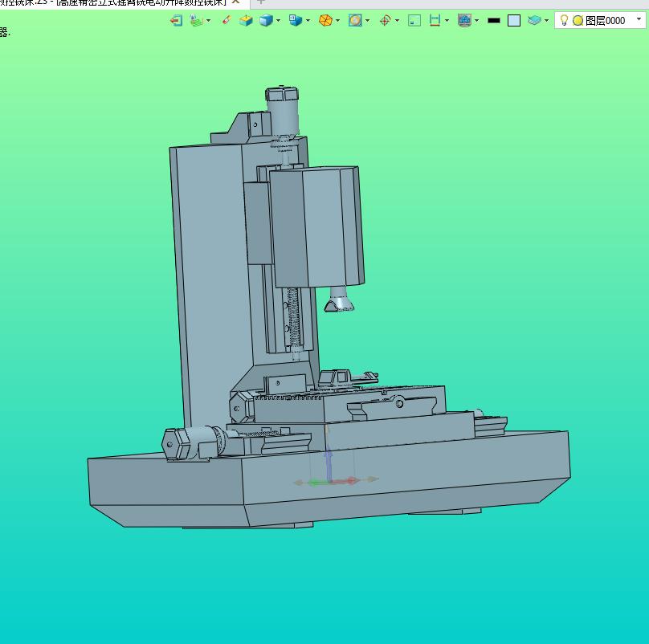Expand the shaded cube display mode arrow
The image size is (649, 644).
pyautogui.click(x=279, y=20)
